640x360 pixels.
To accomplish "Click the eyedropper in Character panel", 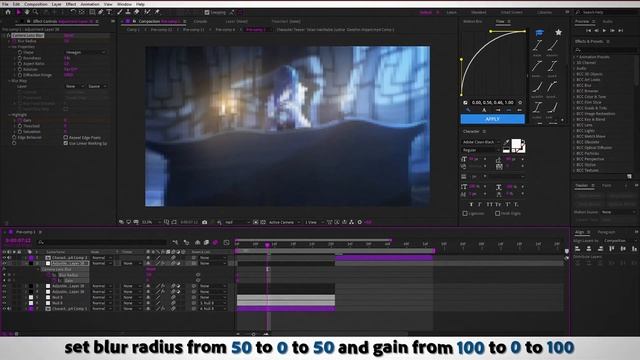I will point(506,142).
